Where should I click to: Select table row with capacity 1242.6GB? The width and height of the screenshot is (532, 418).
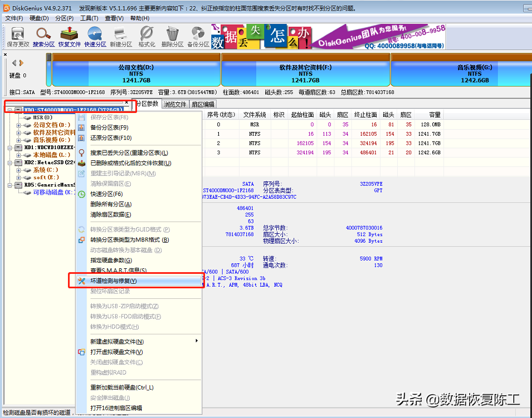click(x=324, y=153)
